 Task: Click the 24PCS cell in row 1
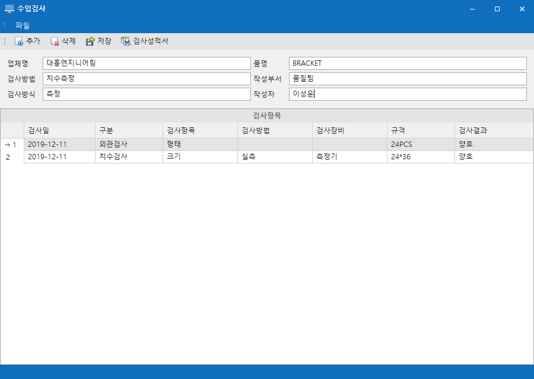[421, 145]
